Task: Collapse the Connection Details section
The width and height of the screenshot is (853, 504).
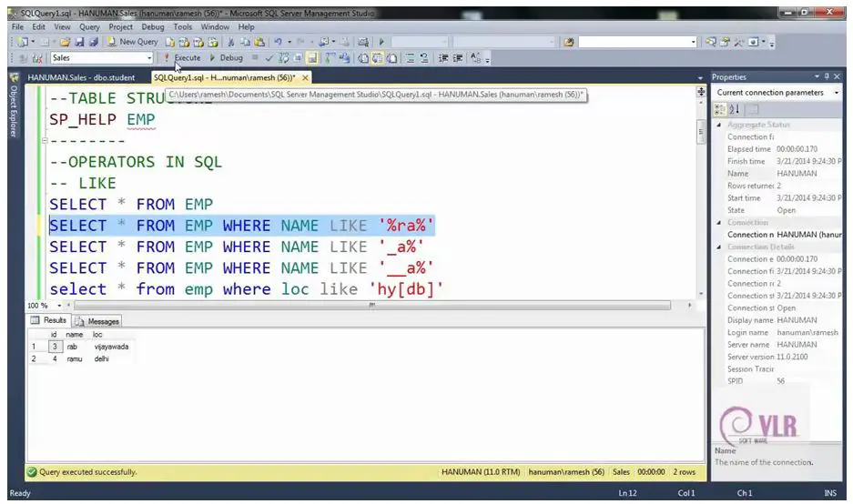Action: 718,247
